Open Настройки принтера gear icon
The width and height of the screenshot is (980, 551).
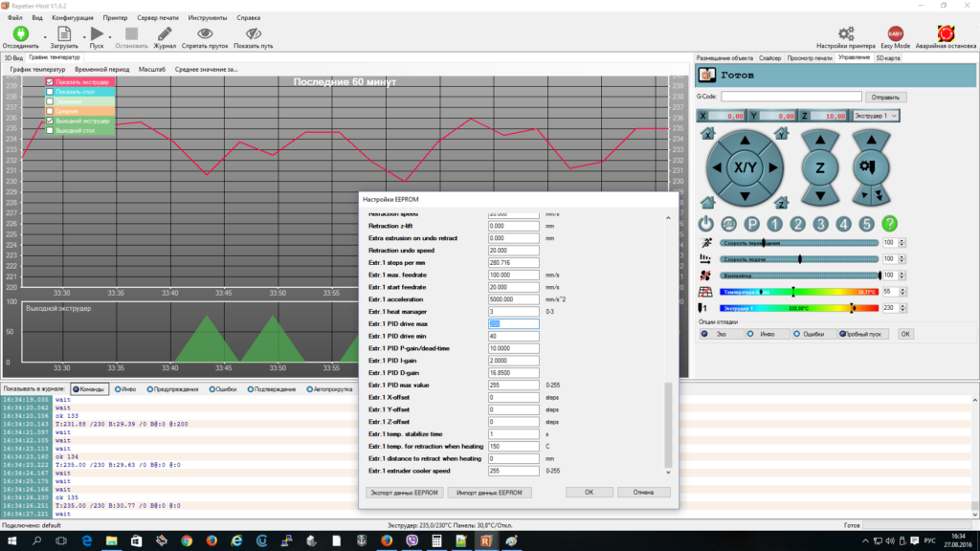[846, 33]
